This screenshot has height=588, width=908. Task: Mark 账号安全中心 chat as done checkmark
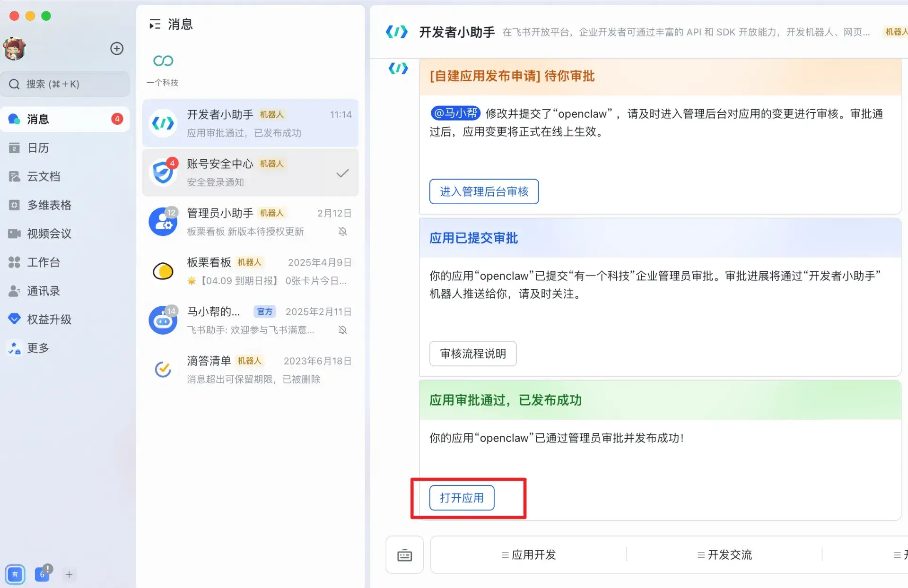[x=342, y=173]
